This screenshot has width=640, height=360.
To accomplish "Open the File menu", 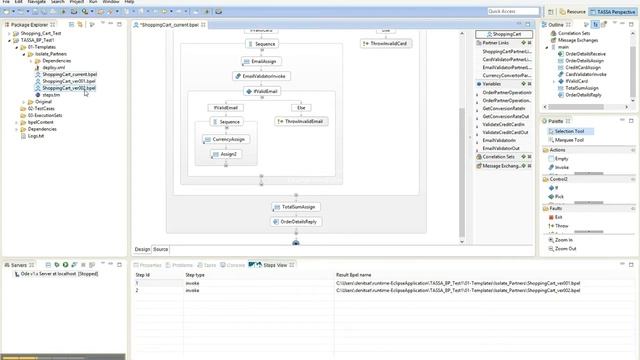I will pos(6,2).
